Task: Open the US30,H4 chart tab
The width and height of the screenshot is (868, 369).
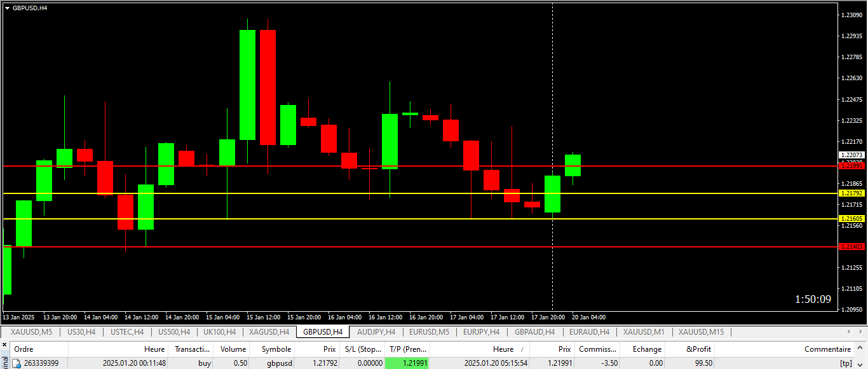Action: point(81,332)
